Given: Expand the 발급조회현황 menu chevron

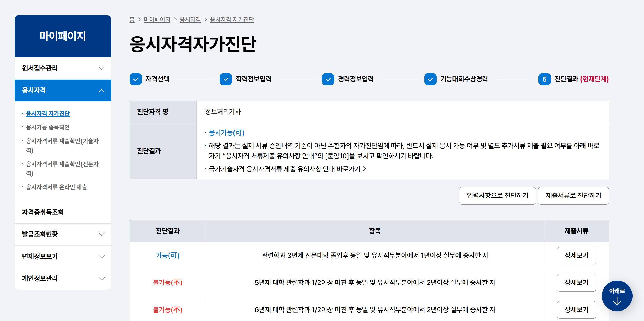Looking at the screenshot, I should 101,234.
